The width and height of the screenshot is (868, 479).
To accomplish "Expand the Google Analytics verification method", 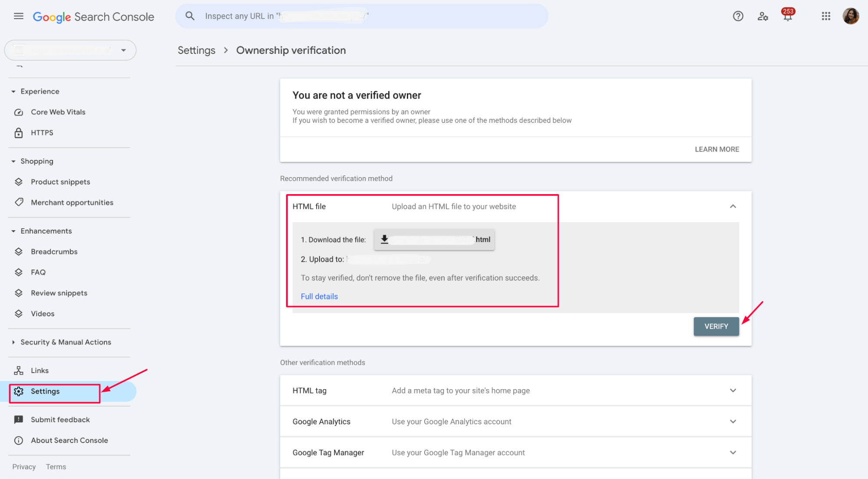I will [x=733, y=421].
